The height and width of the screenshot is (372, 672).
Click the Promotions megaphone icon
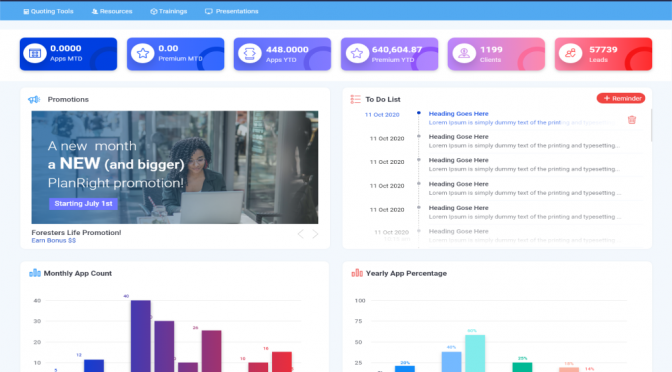(34, 99)
